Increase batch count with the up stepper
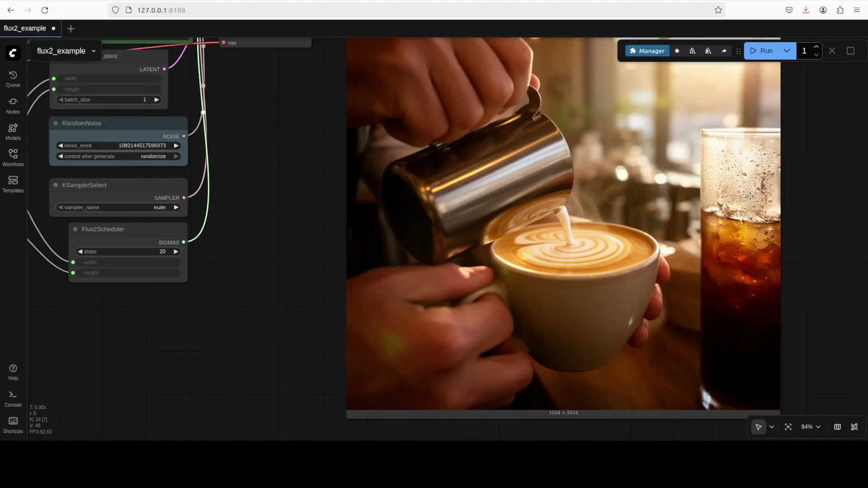The width and height of the screenshot is (868, 488). 816,47
